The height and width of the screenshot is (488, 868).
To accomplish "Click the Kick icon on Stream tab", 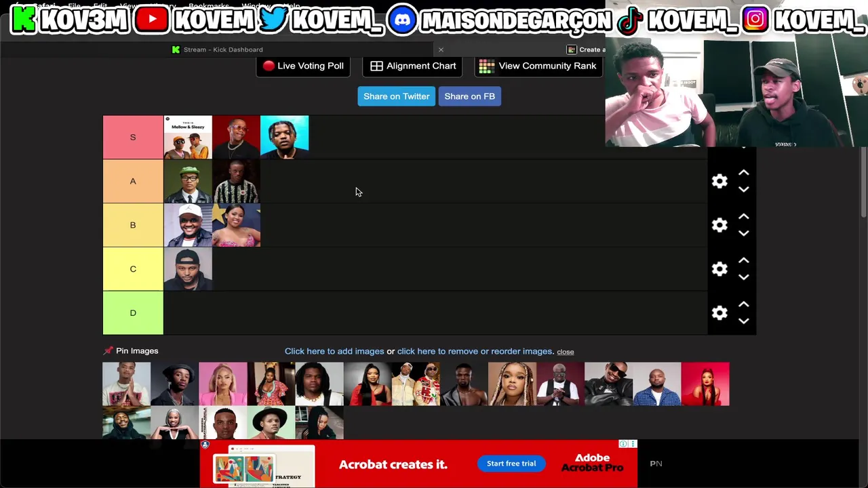I will (176, 49).
